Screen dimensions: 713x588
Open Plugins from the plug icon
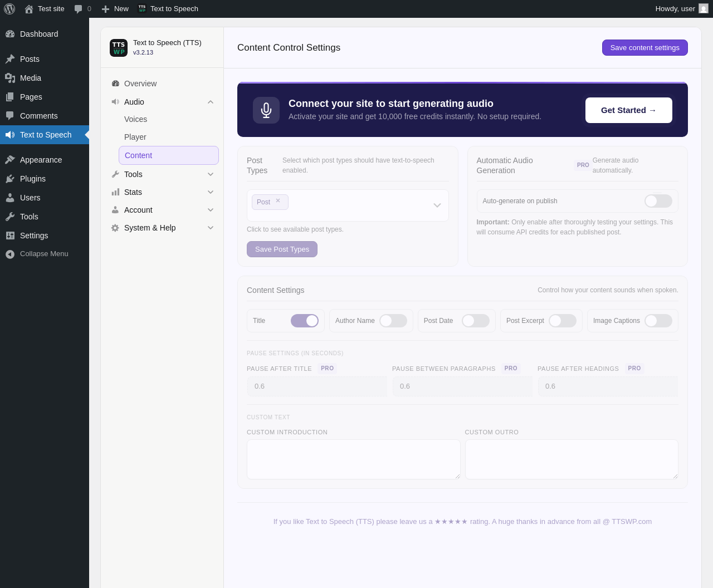coord(10,179)
